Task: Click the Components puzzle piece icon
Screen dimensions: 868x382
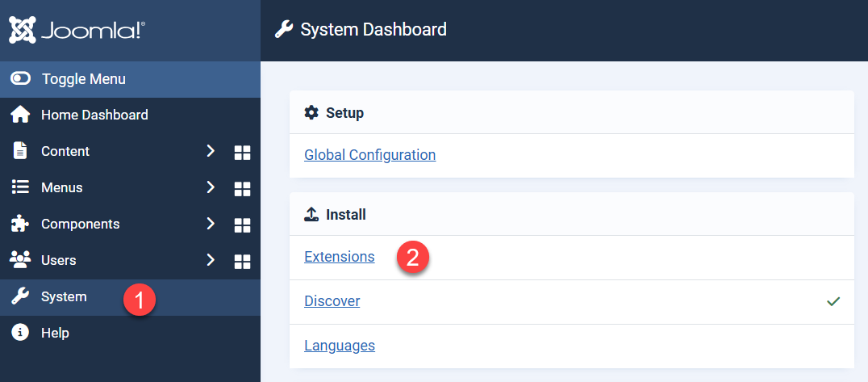Action: (x=20, y=224)
